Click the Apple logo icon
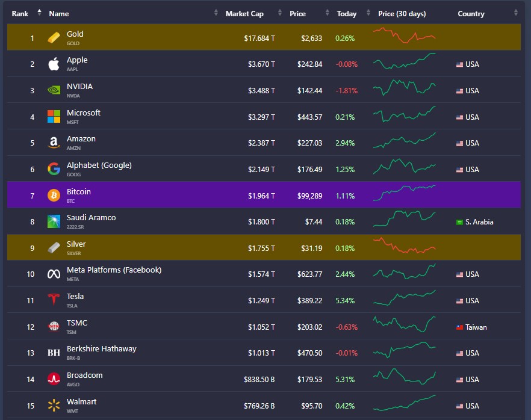 coord(54,64)
